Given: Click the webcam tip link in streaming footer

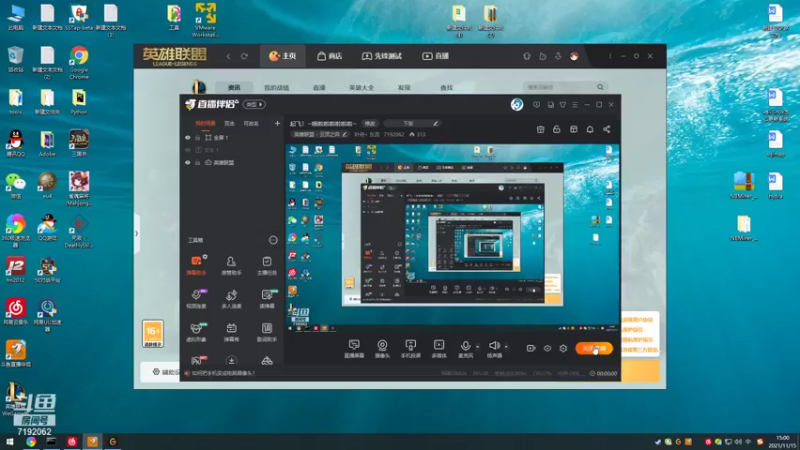Looking at the screenshot, I should 222,373.
